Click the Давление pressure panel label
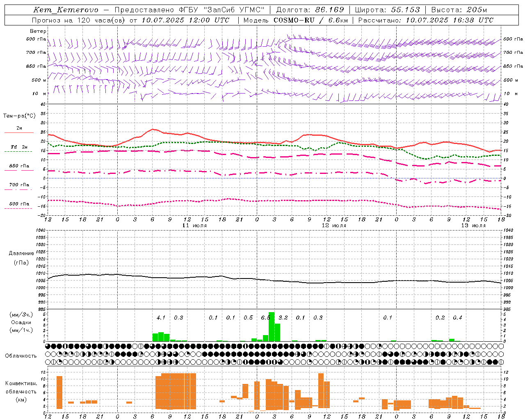This screenshot has width=525, height=420. 21,253
